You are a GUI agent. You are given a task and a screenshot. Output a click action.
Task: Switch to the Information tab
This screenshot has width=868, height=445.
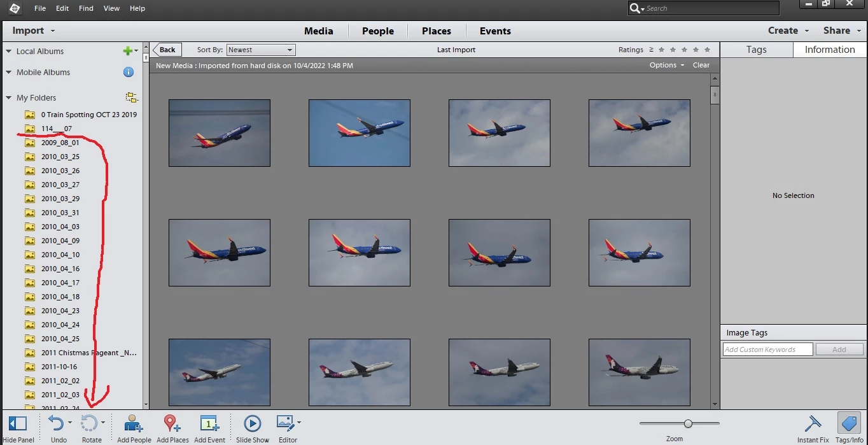tap(830, 50)
